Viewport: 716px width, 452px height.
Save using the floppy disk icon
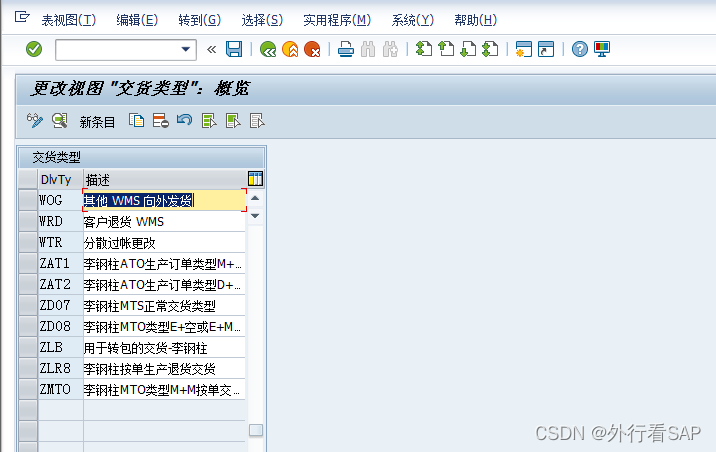[234, 49]
